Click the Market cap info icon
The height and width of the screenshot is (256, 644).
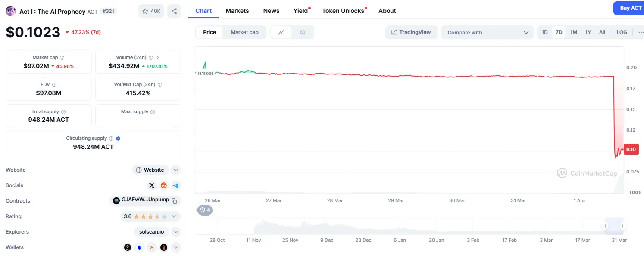pos(62,58)
